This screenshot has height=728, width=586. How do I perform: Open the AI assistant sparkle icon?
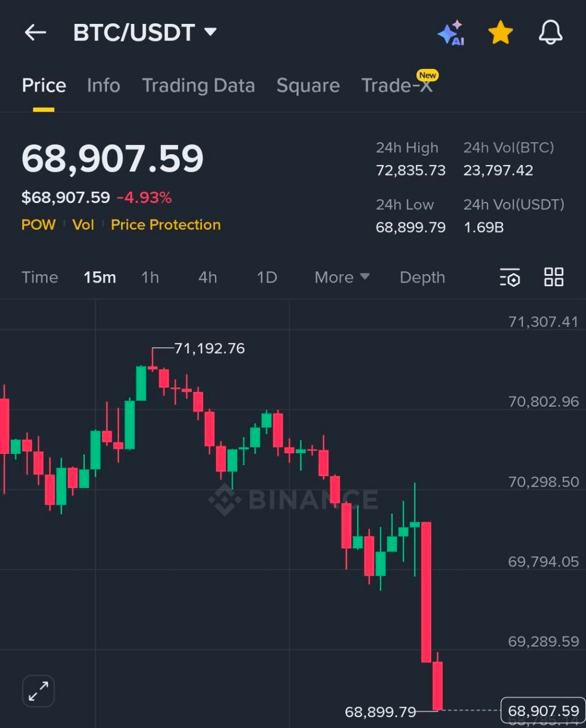(x=451, y=33)
